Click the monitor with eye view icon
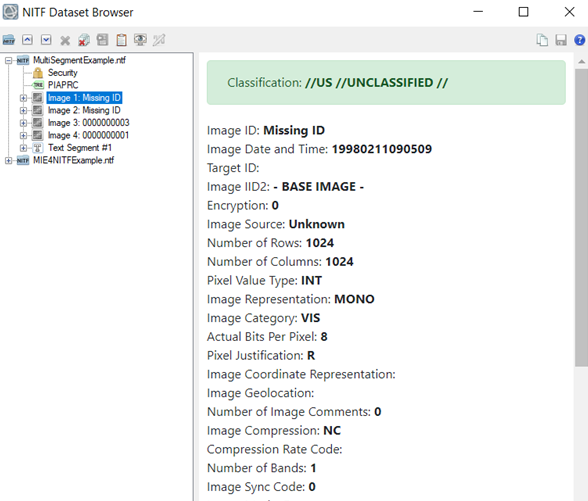The height and width of the screenshot is (501, 588). [x=140, y=40]
